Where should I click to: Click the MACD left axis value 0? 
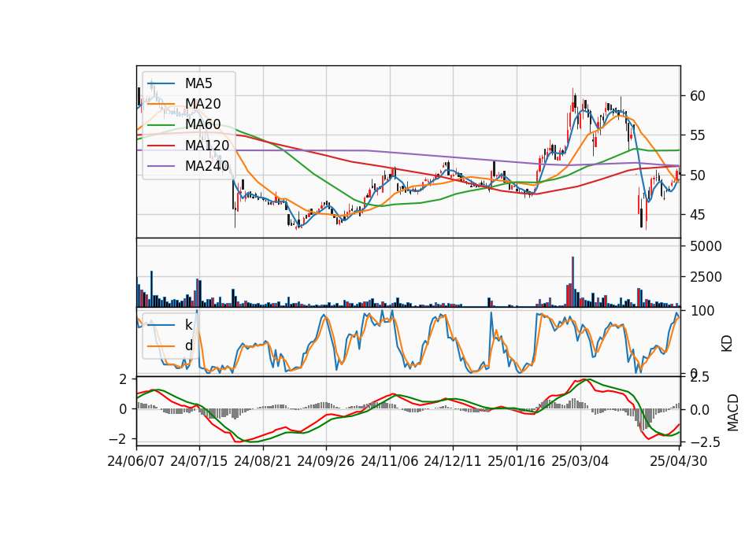(x=123, y=409)
